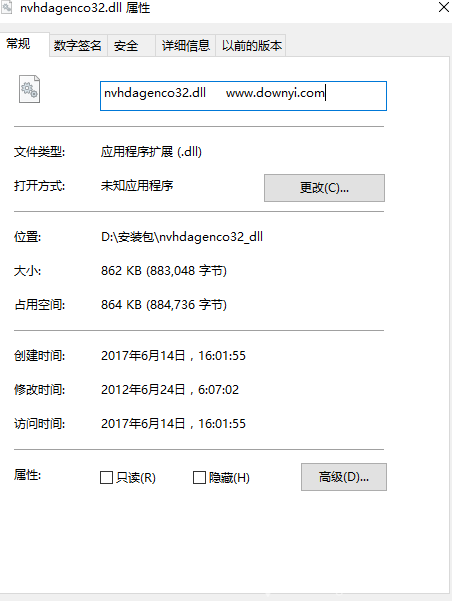Click the 未知应用程序 opens-with text
Screen dimensions: 452x601
pos(137,186)
